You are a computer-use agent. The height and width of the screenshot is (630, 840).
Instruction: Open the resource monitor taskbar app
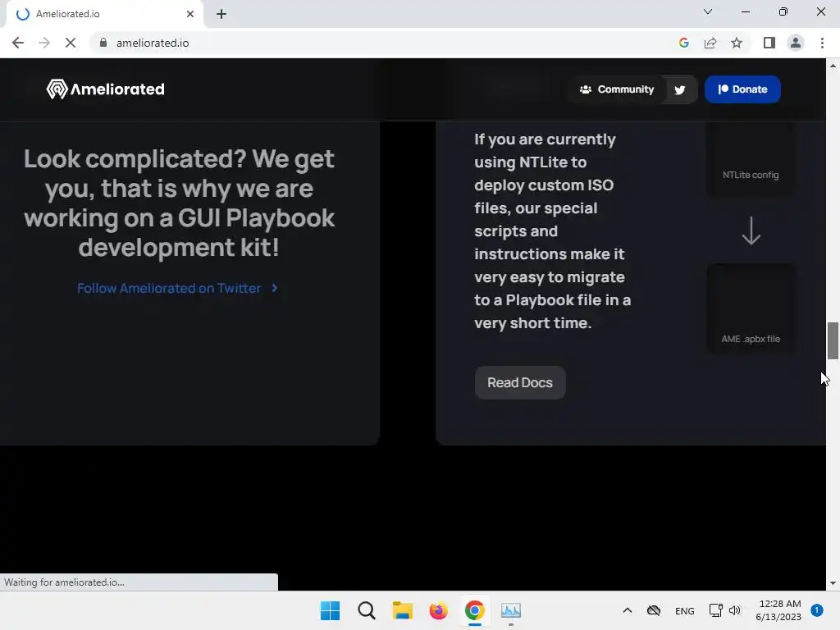tap(510, 610)
